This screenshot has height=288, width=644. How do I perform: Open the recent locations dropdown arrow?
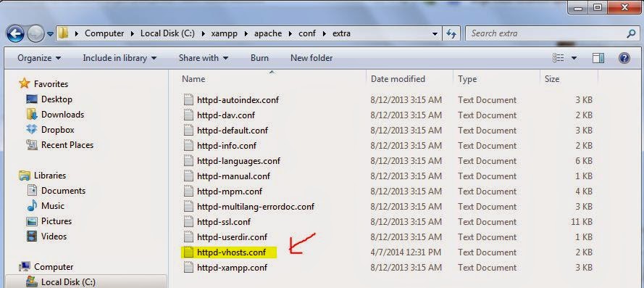[x=50, y=34]
